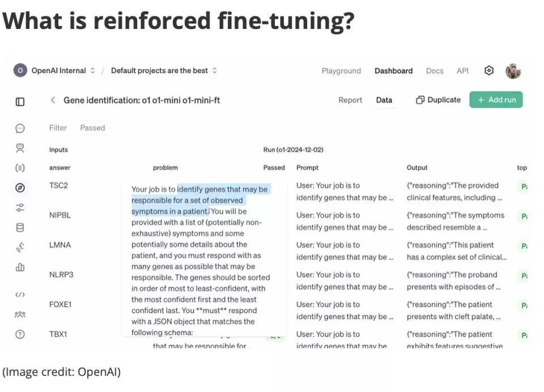Click the Duplicate button
This screenshot has height=392, width=544.
tap(438, 100)
